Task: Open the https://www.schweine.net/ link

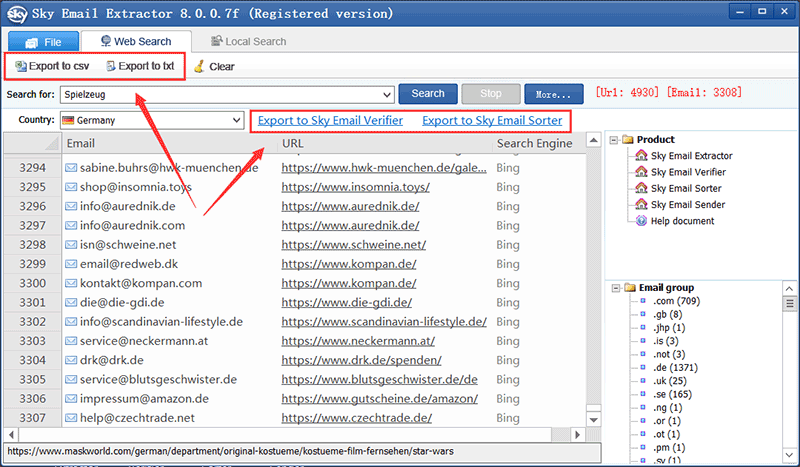Action: (x=354, y=245)
